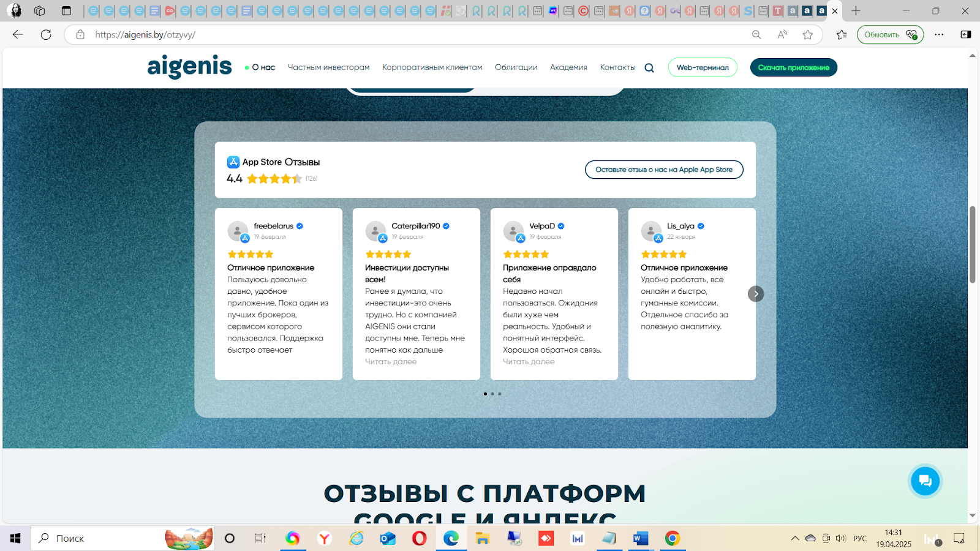Image resolution: width=980 pixels, height=551 pixels.
Task: Launch Opera from the taskbar
Action: (x=420, y=538)
